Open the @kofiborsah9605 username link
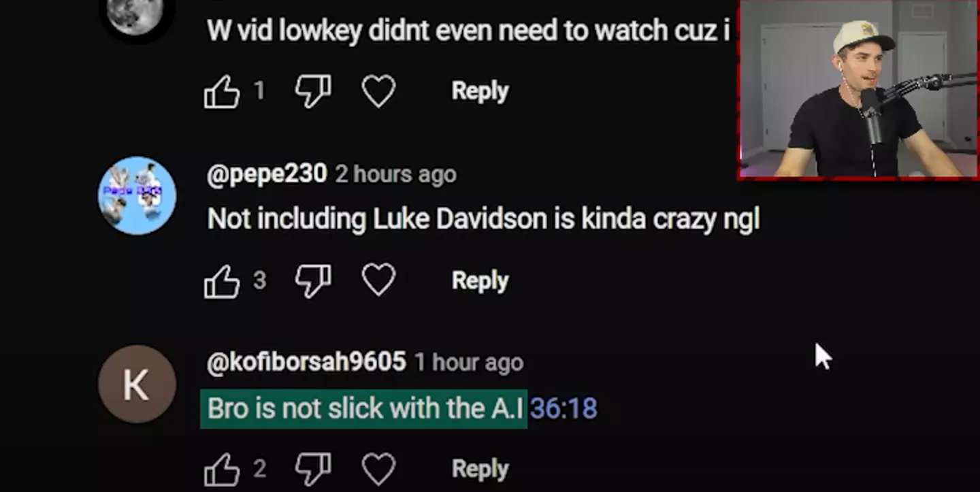The image size is (980, 492). [x=306, y=362]
